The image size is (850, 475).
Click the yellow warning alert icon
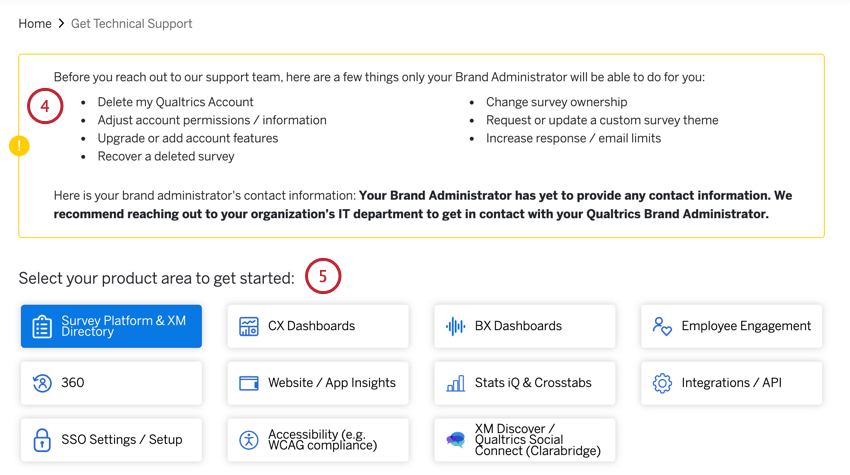tap(19, 146)
